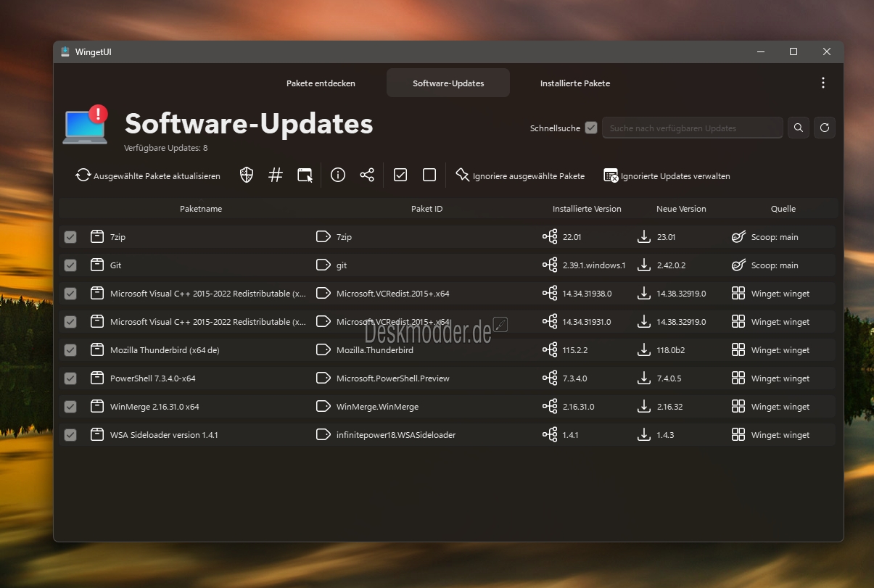Viewport: 874px width, 588px height.
Task: Select the Software-Updates tab
Action: [448, 83]
